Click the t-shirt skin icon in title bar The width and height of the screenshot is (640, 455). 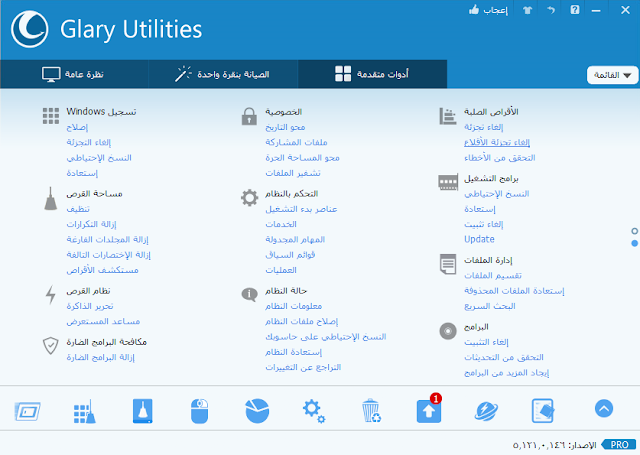(527, 10)
